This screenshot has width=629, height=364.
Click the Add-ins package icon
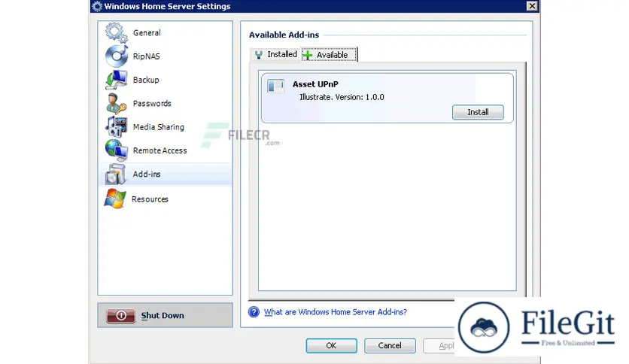pos(116,174)
